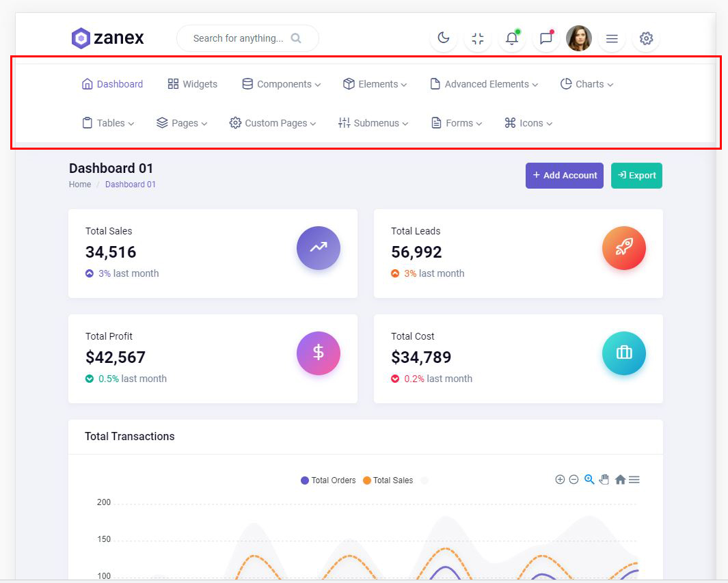Expand the Custom Pages dropdown

point(273,123)
